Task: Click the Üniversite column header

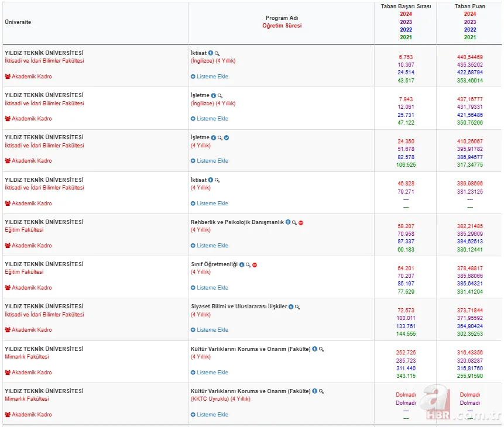Action: click(18, 22)
